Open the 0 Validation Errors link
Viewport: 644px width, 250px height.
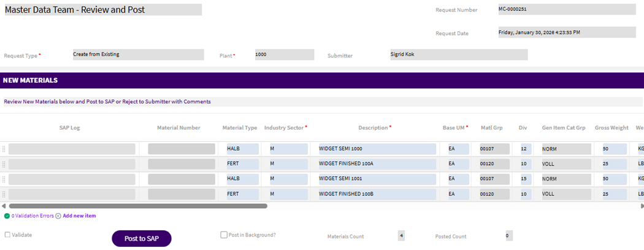point(33,216)
